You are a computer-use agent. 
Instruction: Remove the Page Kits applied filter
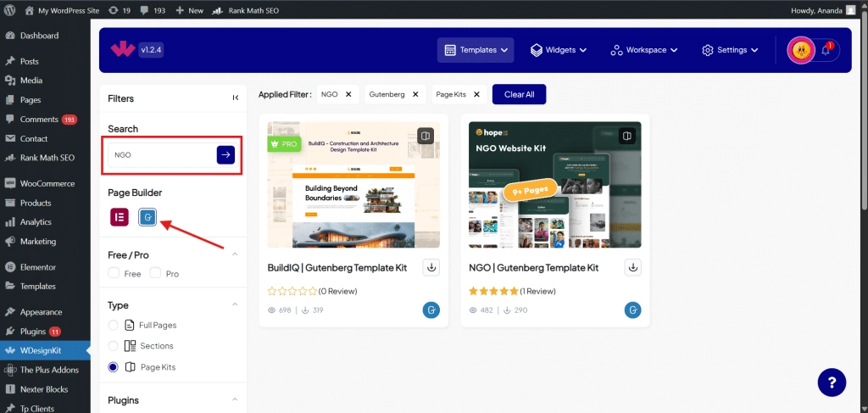coord(476,94)
